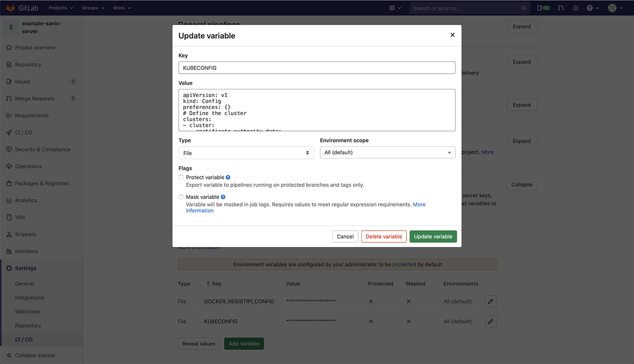
Task: Click inside the Key input field
Action: [317, 68]
